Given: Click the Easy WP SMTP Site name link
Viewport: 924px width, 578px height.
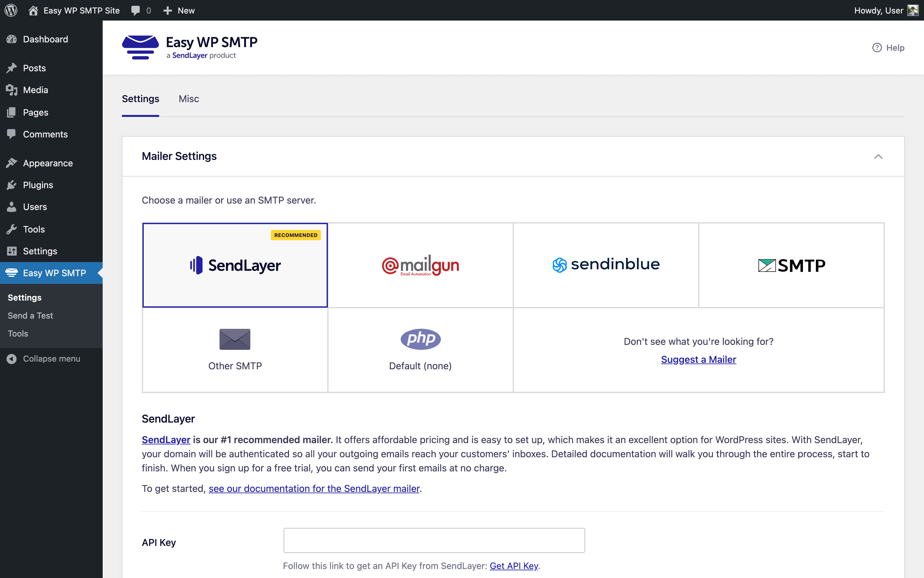Looking at the screenshot, I should coord(81,10).
